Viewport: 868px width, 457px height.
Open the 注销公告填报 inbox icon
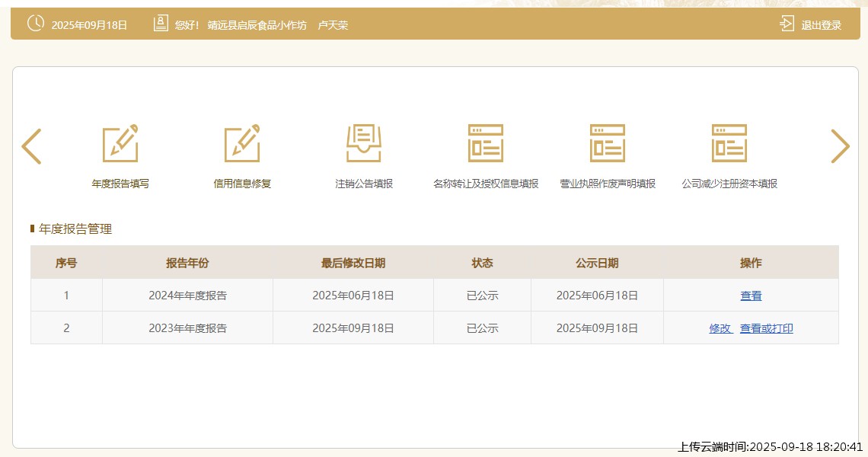point(364,143)
